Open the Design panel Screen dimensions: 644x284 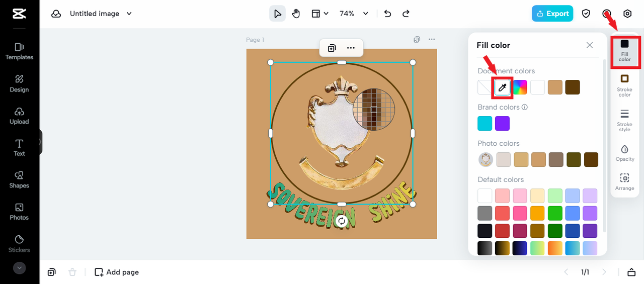tap(19, 83)
